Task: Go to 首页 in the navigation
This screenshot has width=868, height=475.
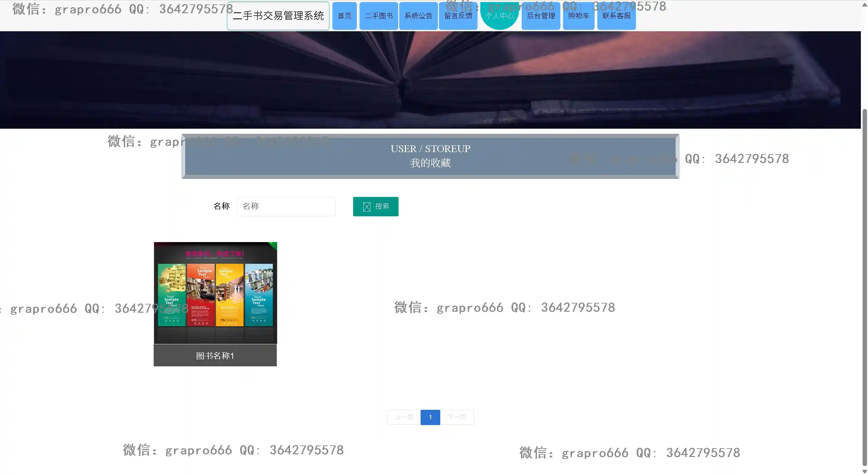Action: (344, 16)
